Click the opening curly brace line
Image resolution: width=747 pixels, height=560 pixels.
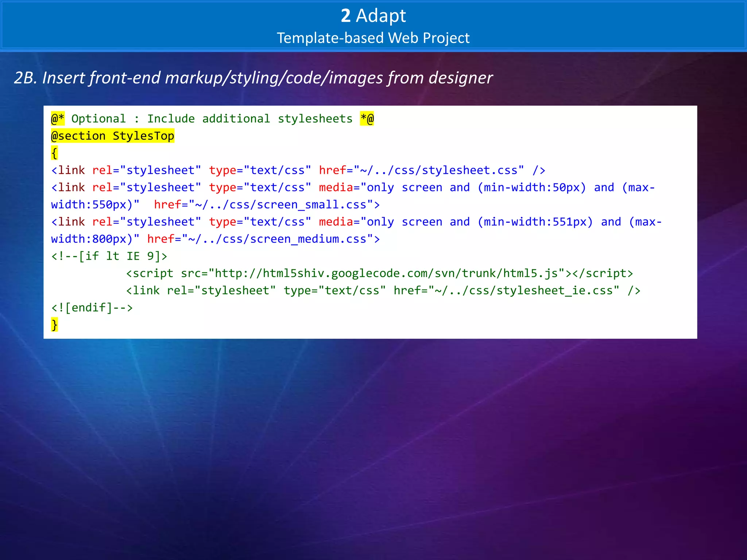pyautogui.click(x=54, y=153)
